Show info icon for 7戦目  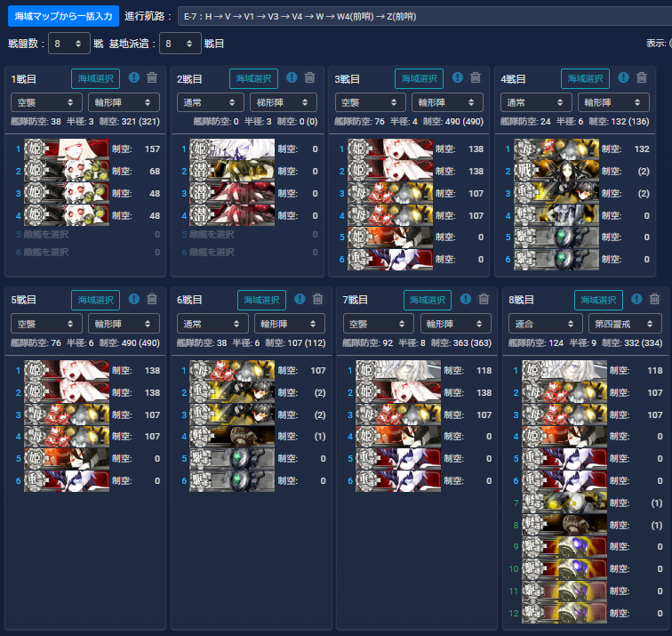pos(466,299)
